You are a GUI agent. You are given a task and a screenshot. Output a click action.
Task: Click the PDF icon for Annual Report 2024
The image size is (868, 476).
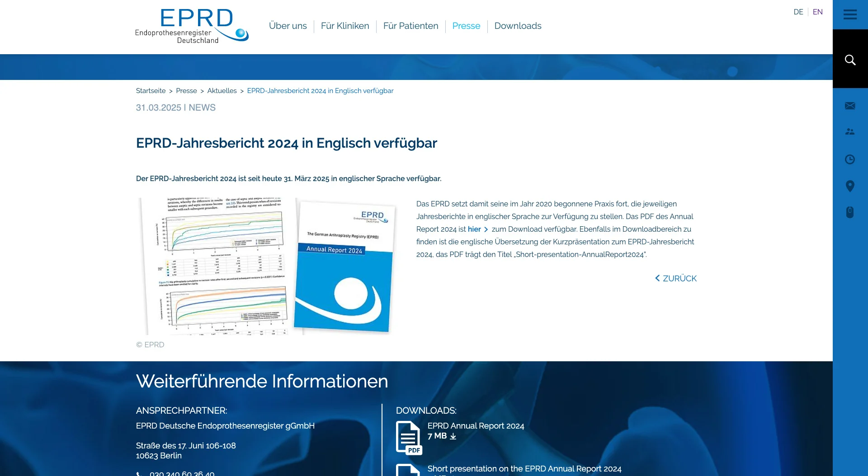coord(409,437)
